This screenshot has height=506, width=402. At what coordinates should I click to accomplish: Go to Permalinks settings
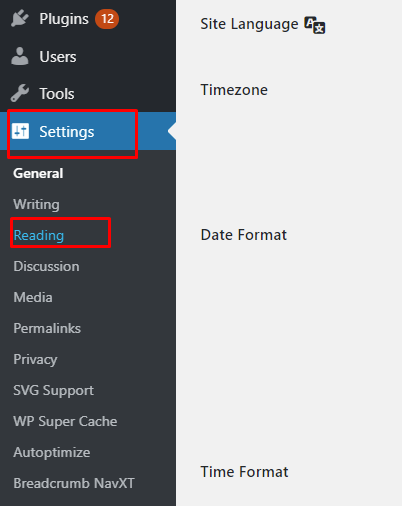click(x=47, y=328)
